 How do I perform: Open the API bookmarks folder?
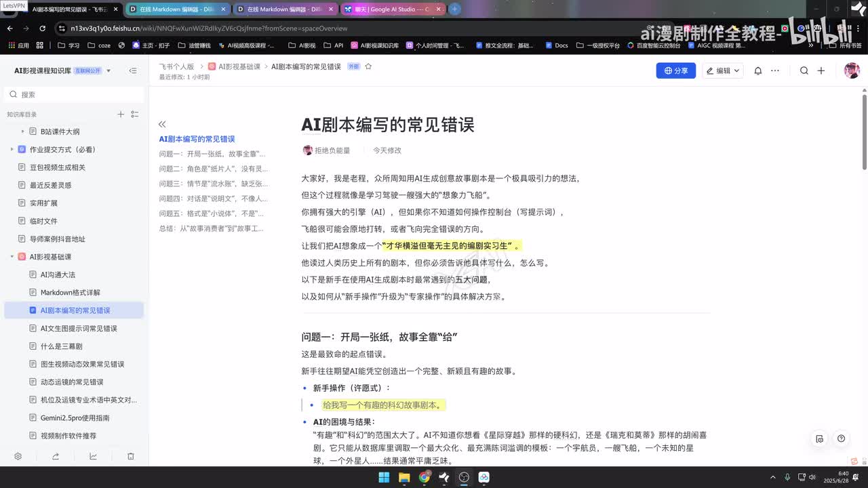pos(333,45)
